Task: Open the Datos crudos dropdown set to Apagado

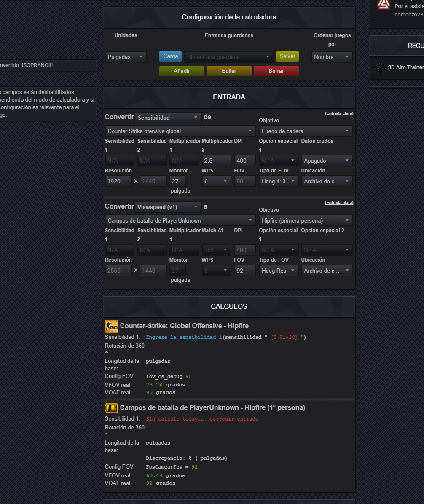Action: [x=327, y=161]
